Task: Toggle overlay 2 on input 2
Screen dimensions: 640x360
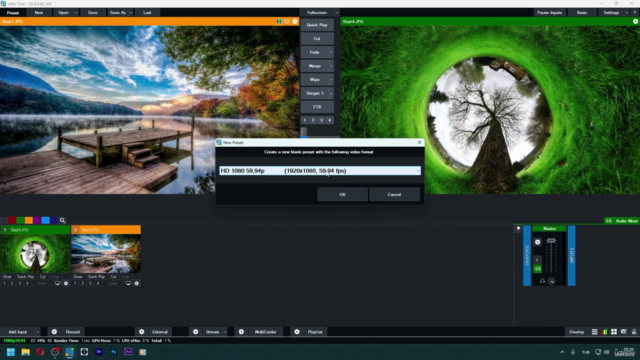Action: [x=82, y=283]
